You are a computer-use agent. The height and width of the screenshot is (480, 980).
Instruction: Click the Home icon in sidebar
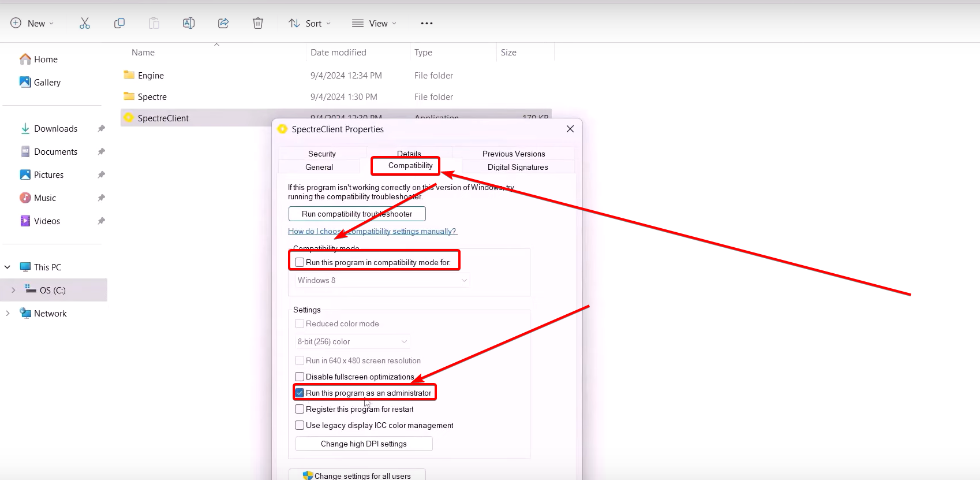point(25,59)
